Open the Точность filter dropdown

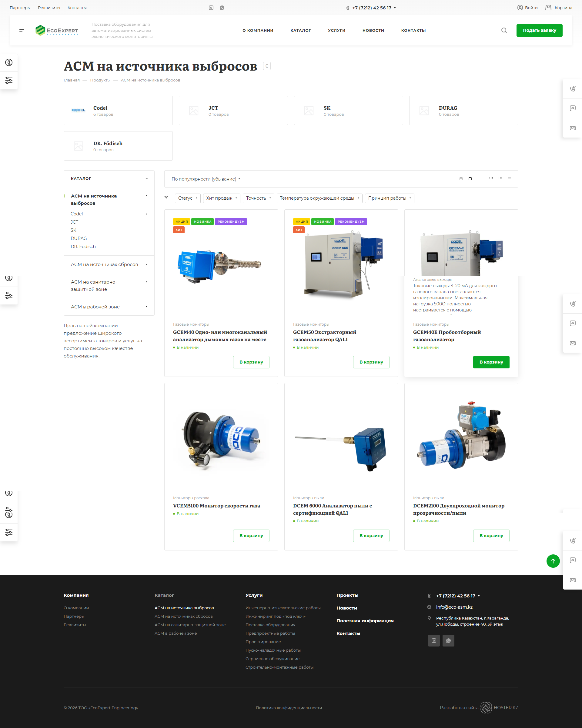pos(258,198)
